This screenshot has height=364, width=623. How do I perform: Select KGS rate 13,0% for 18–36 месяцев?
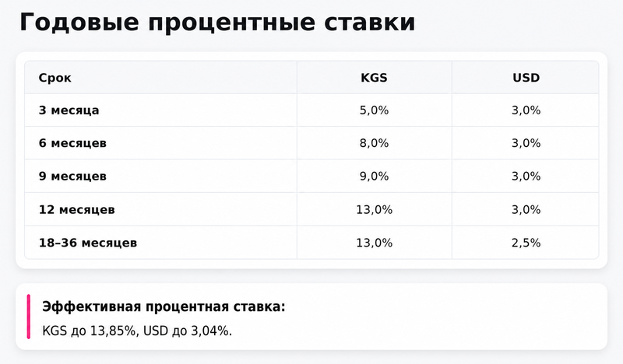pyautogui.click(x=374, y=243)
